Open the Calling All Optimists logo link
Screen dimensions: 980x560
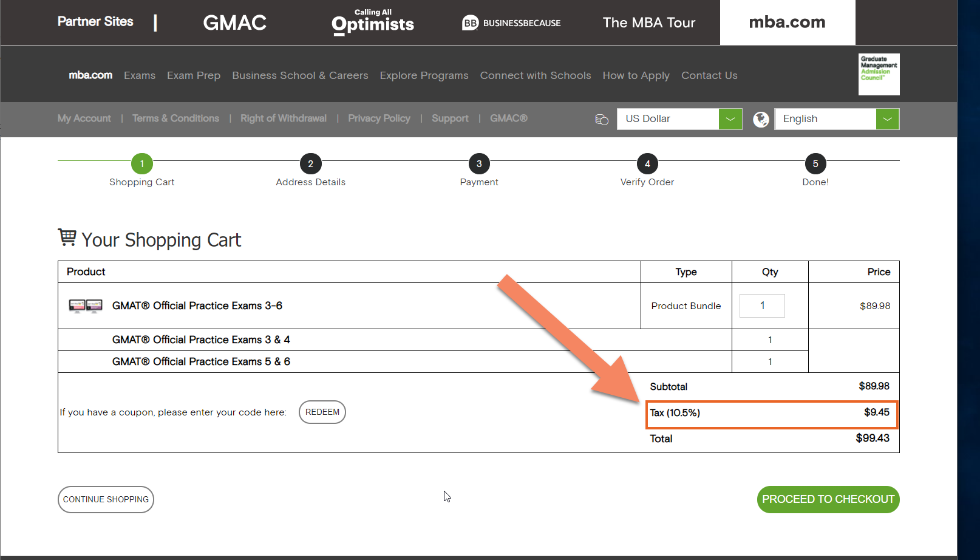point(373,22)
